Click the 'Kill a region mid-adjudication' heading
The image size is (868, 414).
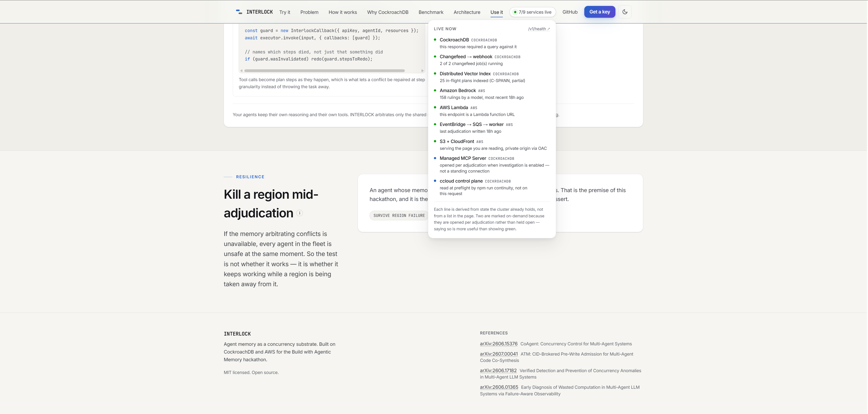coord(271,204)
